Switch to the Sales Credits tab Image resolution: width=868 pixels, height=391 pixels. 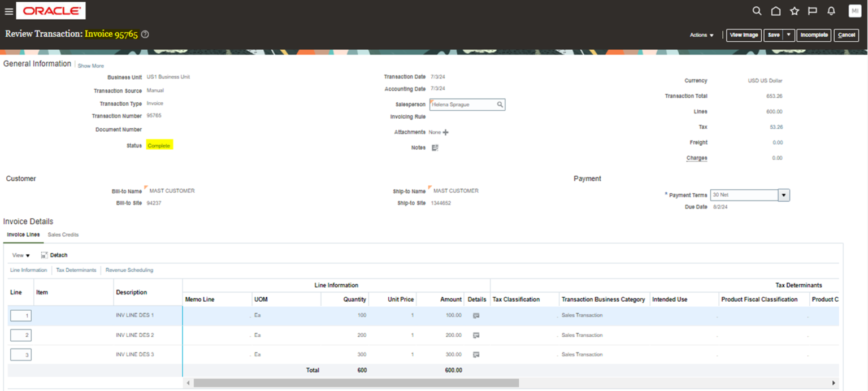(x=63, y=234)
